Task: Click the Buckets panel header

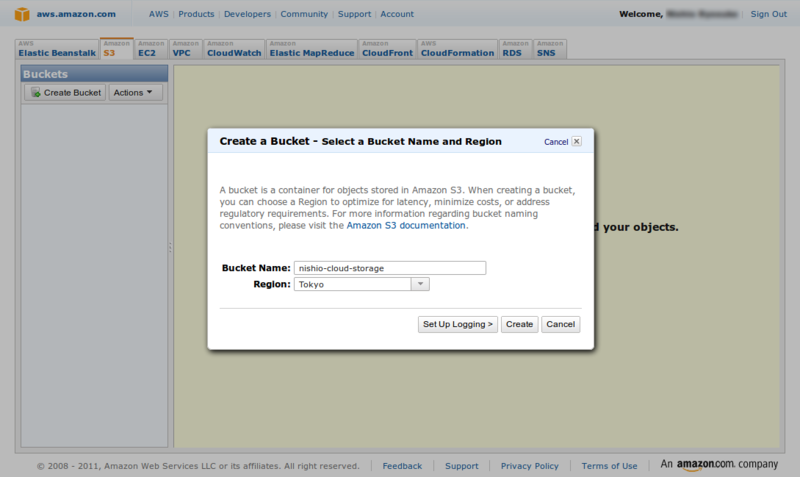Action: point(94,74)
